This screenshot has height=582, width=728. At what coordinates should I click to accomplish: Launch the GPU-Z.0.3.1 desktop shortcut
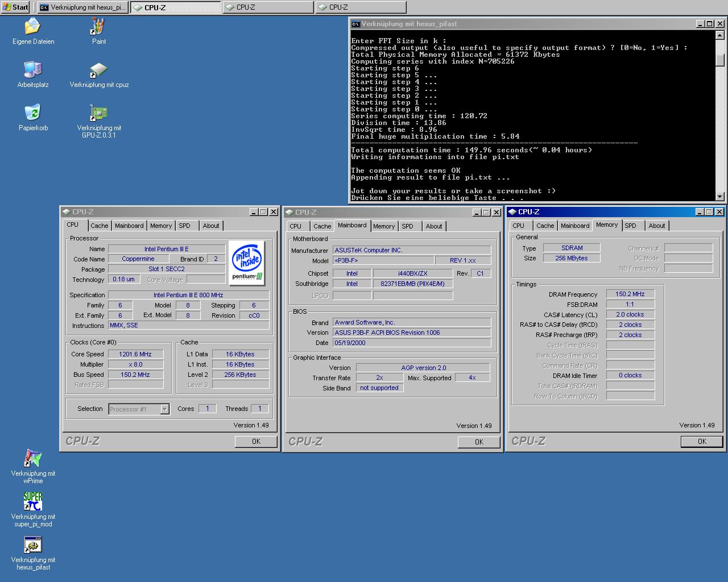98,113
